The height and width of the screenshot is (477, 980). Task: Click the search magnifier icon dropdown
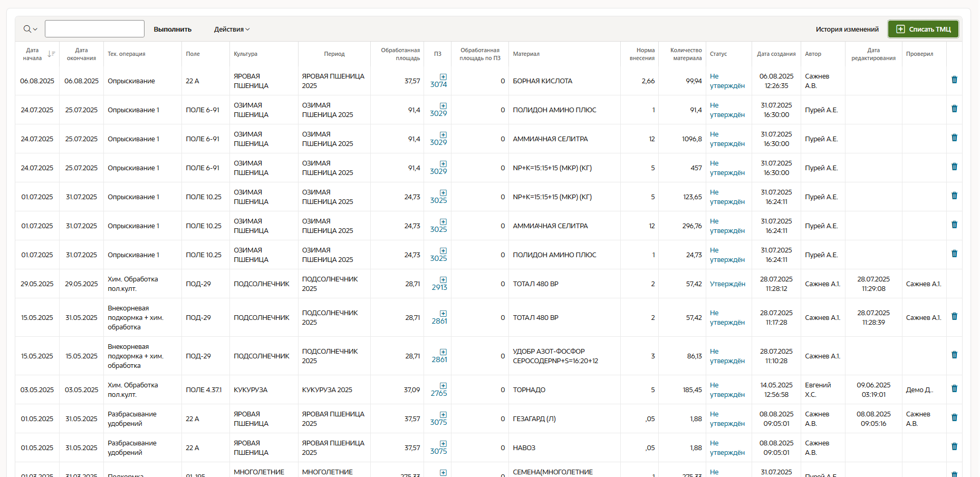coord(30,29)
